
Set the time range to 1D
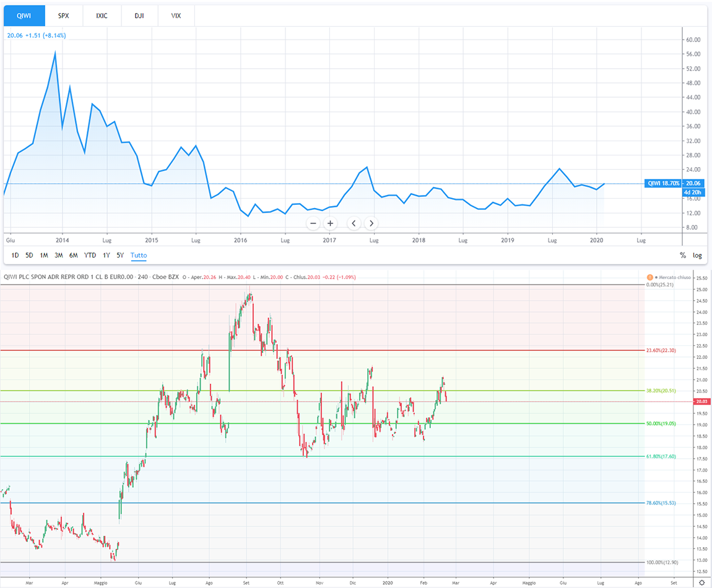point(15,255)
